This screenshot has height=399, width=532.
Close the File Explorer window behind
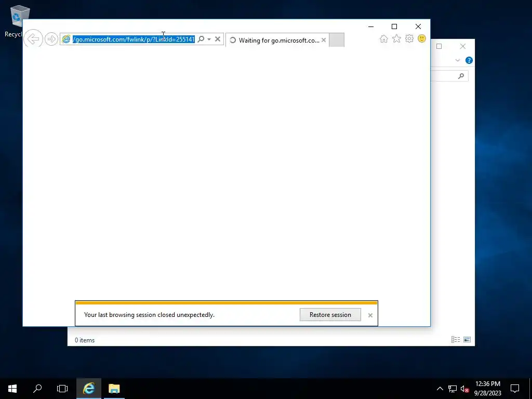463,46
